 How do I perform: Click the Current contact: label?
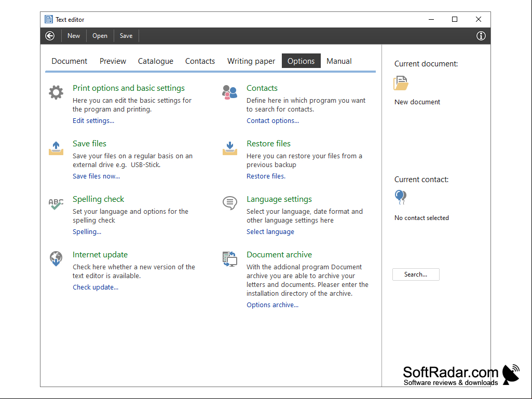point(421,180)
